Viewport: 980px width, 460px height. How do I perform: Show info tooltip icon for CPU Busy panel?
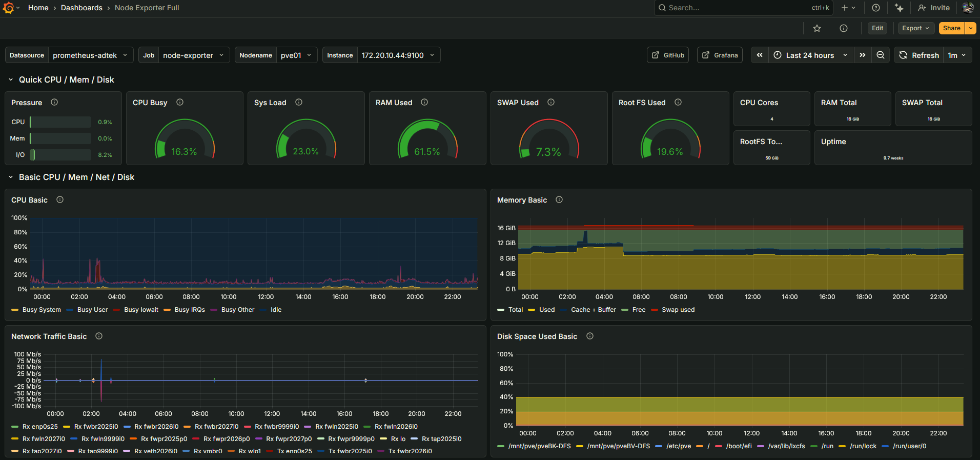180,102
